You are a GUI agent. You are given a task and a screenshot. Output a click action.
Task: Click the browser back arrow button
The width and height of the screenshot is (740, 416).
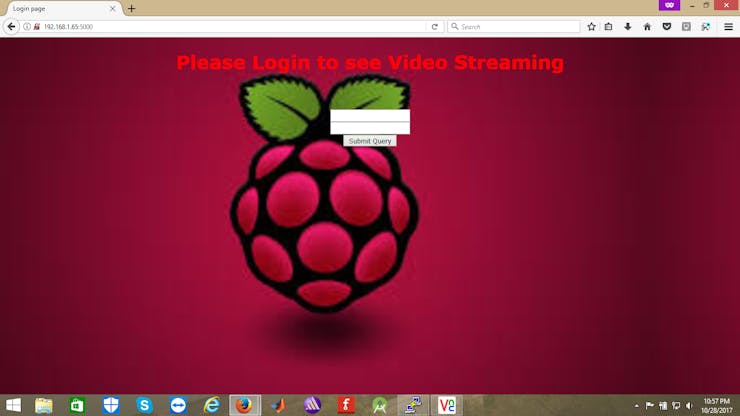(x=11, y=26)
